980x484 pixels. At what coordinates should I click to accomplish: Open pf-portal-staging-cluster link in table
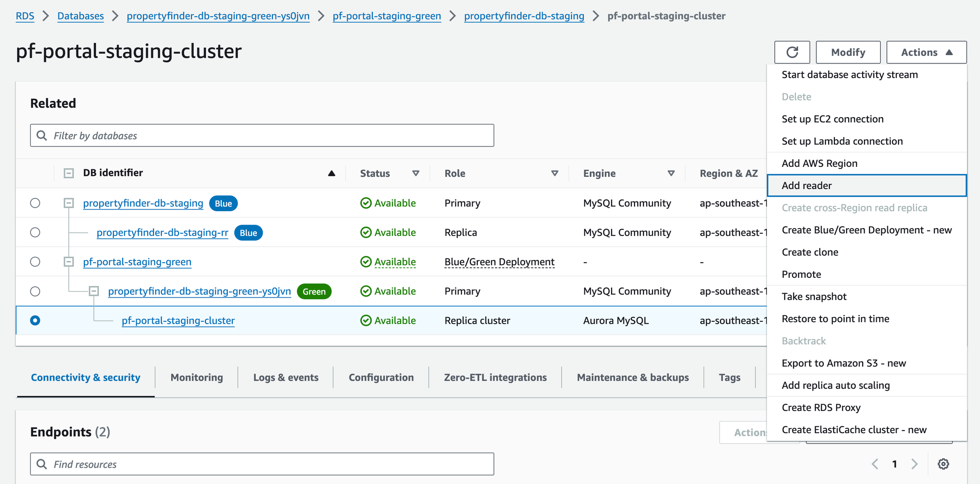(x=178, y=320)
